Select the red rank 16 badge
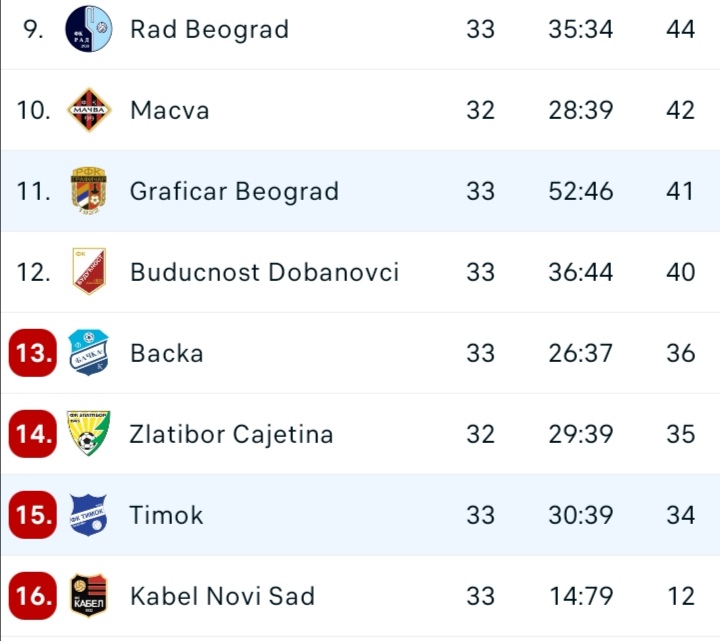The width and height of the screenshot is (720, 641). 33,596
